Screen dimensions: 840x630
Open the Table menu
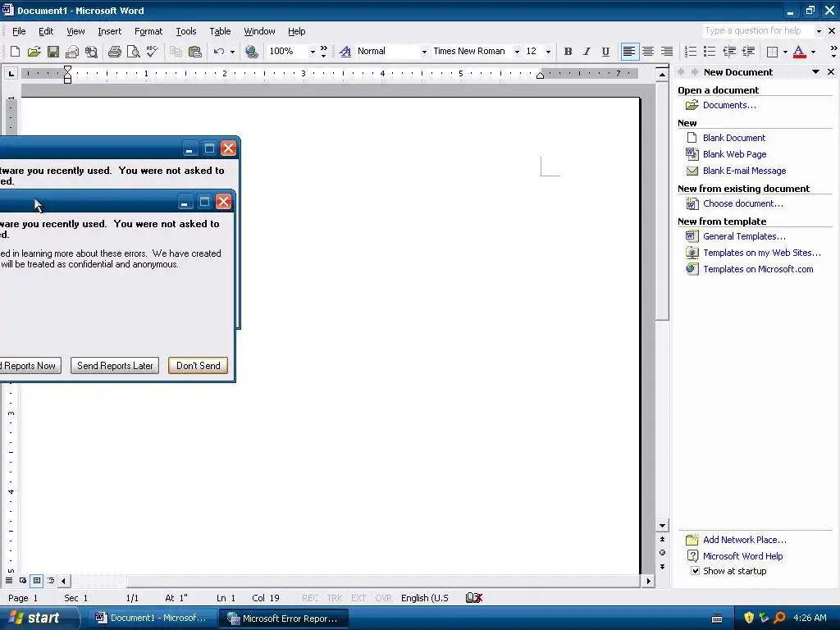click(220, 31)
